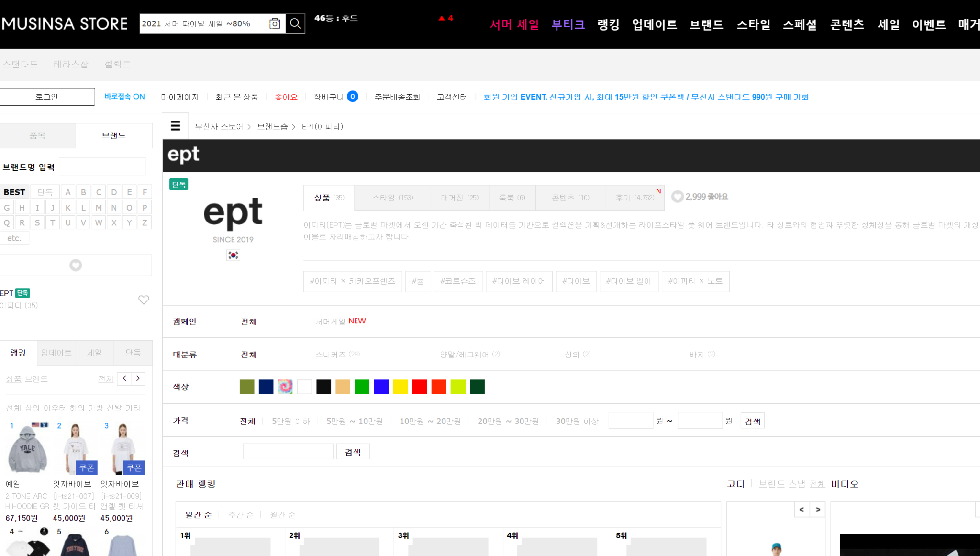Viewport: 980px width, 556px height.
Task: Click the empty heart icon in the left sidebar
Action: pos(144,300)
